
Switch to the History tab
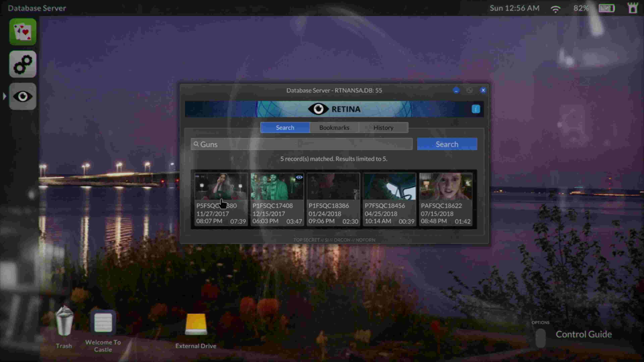click(x=384, y=128)
